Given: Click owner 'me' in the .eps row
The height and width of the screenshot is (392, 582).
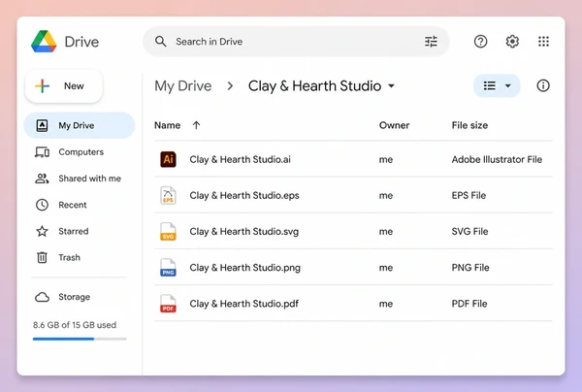Looking at the screenshot, I should point(386,196).
